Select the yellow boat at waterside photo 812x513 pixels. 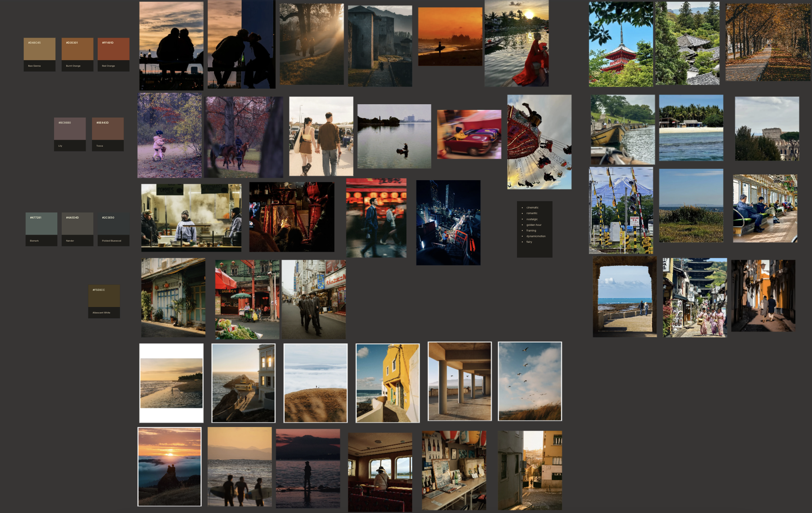pos(623,130)
